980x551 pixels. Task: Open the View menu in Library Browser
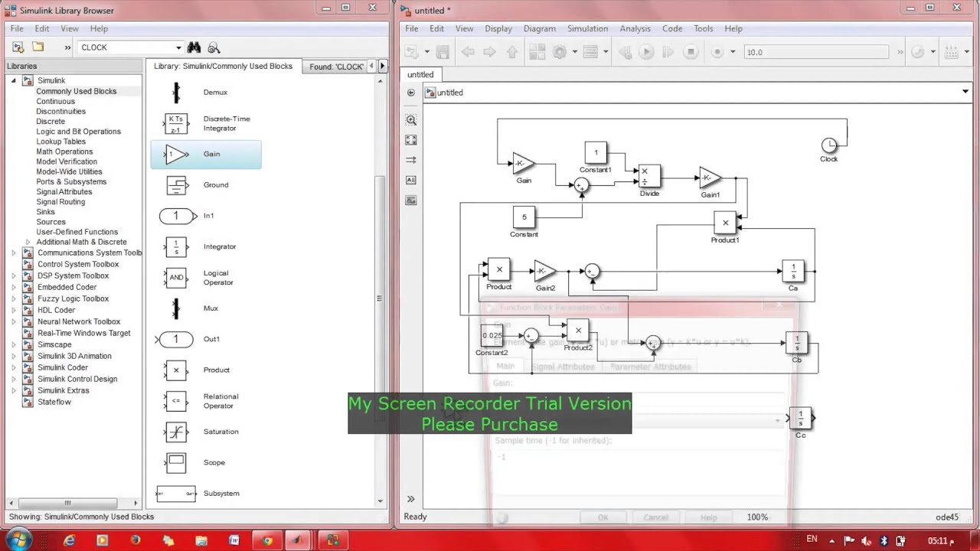[x=70, y=29]
